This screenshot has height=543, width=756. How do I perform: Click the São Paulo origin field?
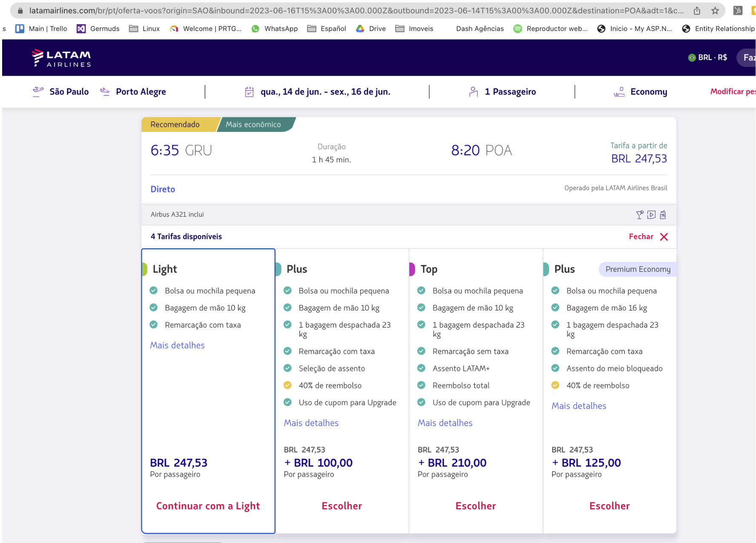pos(61,91)
